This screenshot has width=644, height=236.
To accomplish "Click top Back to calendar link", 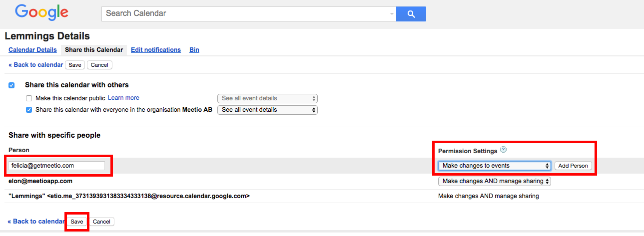I will [x=36, y=65].
